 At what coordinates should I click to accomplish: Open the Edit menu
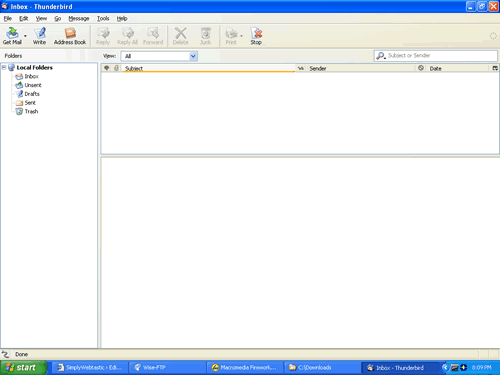[23, 18]
